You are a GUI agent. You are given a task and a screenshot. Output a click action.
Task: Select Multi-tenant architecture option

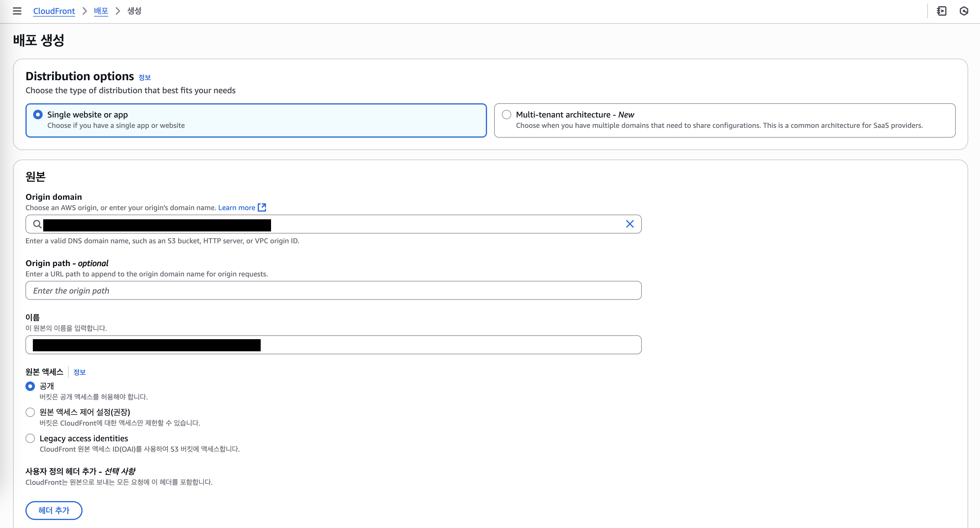pyautogui.click(x=506, y=115)
